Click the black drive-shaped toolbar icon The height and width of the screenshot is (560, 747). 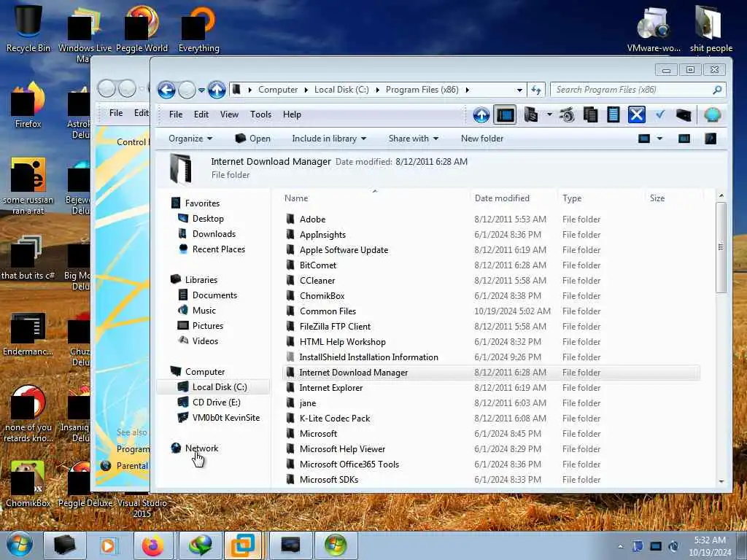click(x=683, y=114)
